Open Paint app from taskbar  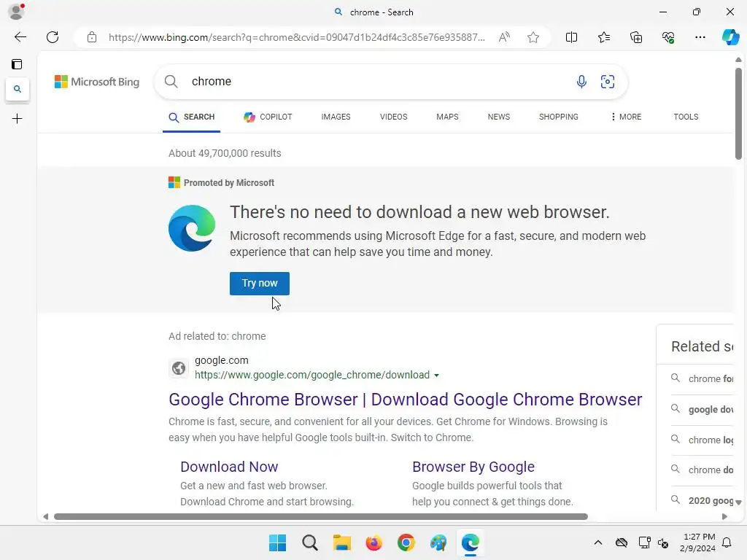(x=438, y=542)
